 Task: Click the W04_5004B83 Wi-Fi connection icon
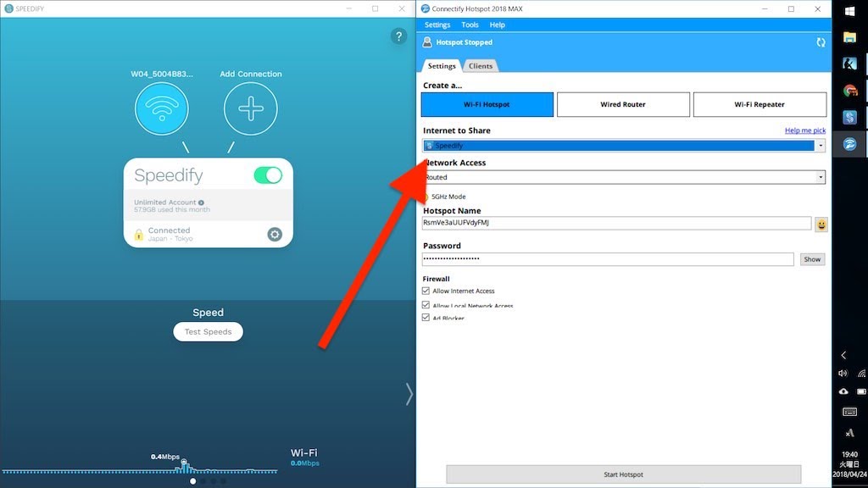coord(162,108)
